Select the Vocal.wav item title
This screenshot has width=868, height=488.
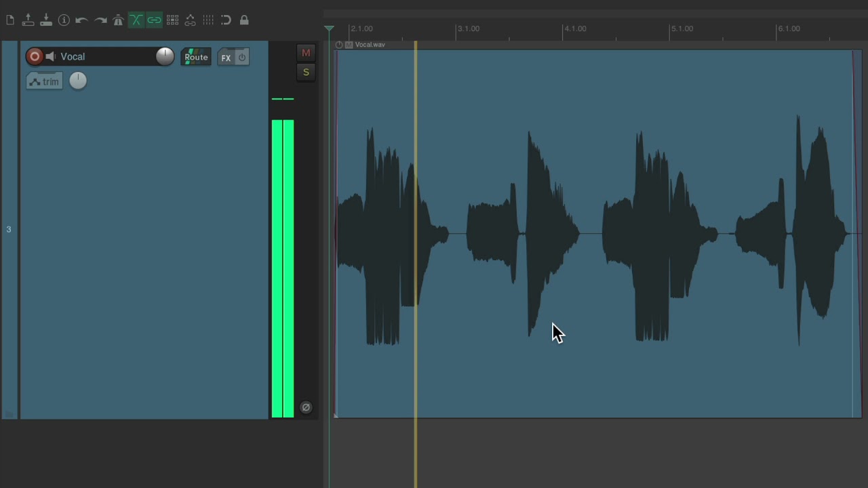pos(370,45)
